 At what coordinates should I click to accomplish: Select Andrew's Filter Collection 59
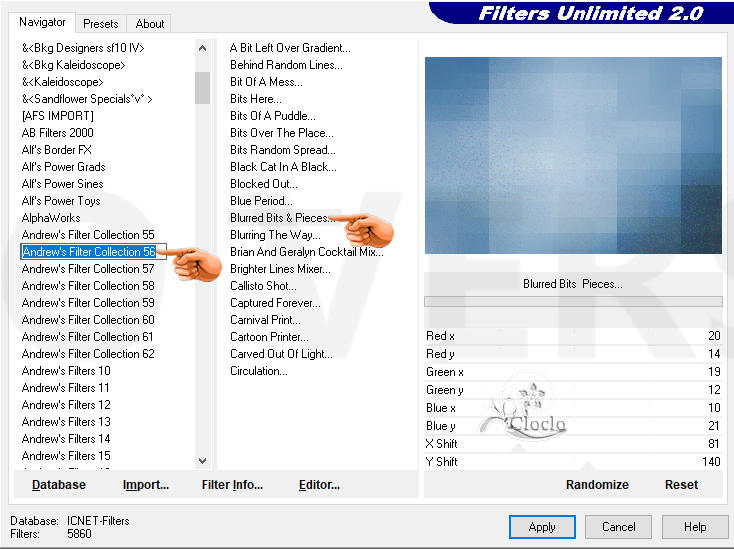coord(88,303)
